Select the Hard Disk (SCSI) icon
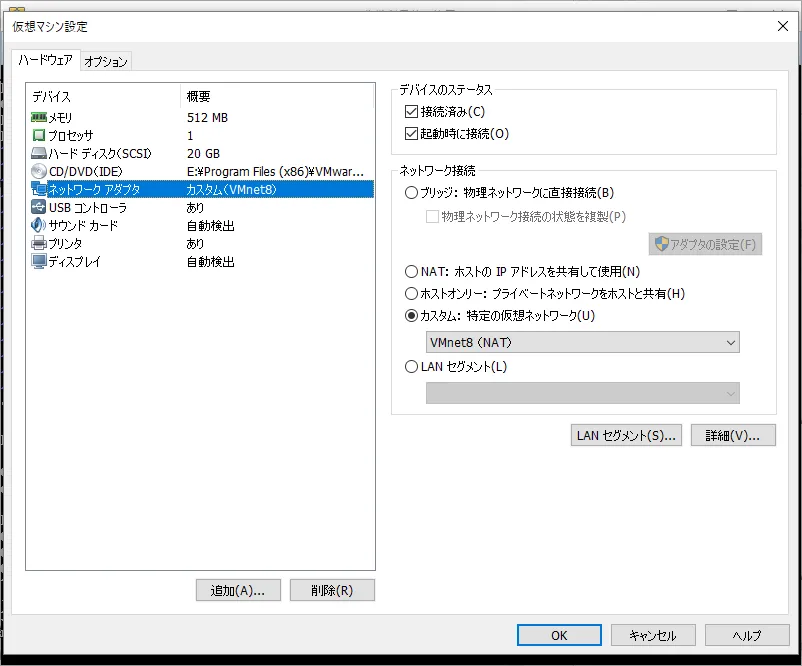The width and height of the screenshot is (802, 666). [39, 154]
